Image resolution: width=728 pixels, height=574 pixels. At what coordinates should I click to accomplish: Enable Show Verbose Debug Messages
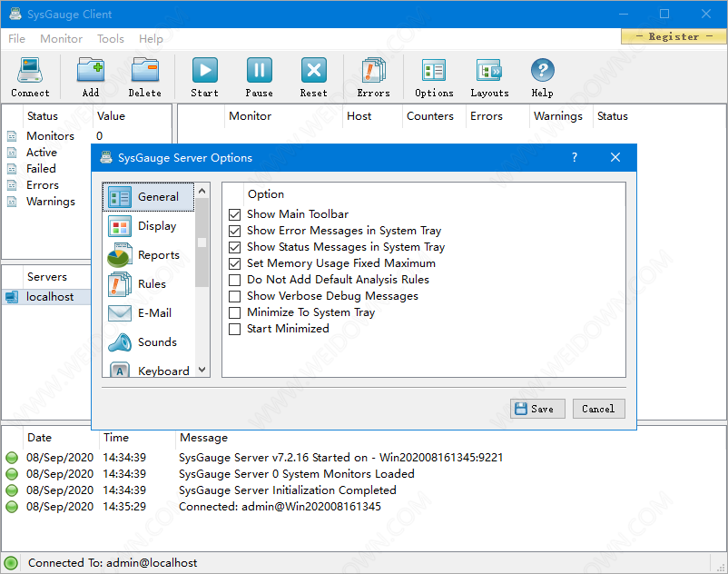point(235,296)
